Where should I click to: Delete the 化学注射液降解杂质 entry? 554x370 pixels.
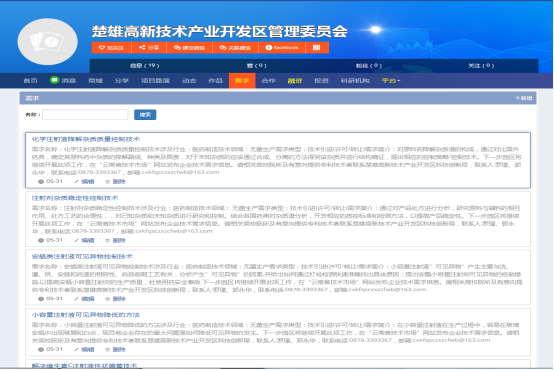click(116, 181)
